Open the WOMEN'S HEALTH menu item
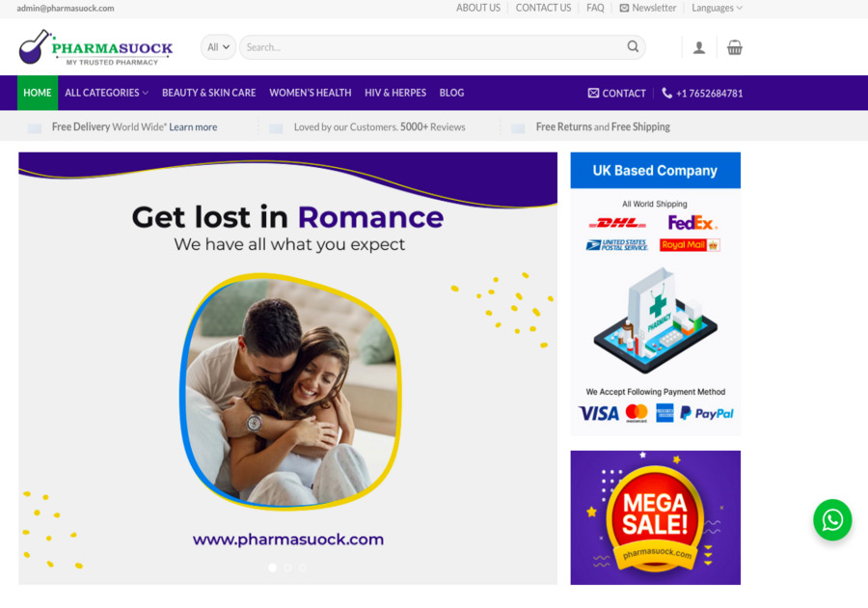868x608 pixels. tap(310, 93)
